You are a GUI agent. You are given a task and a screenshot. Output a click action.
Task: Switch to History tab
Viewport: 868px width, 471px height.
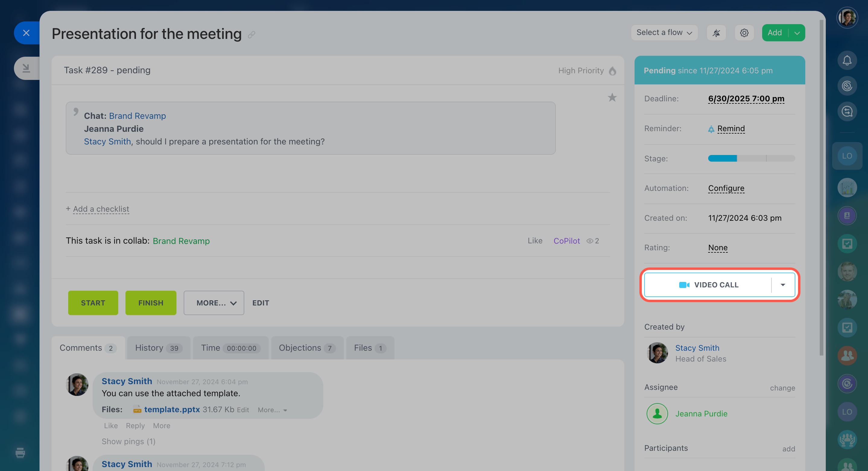pos(159,348)
